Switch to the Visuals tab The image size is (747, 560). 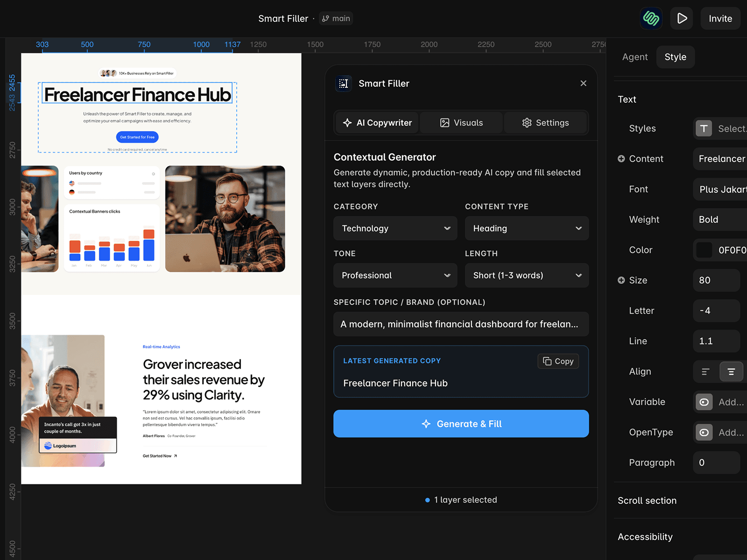[461, 123]
